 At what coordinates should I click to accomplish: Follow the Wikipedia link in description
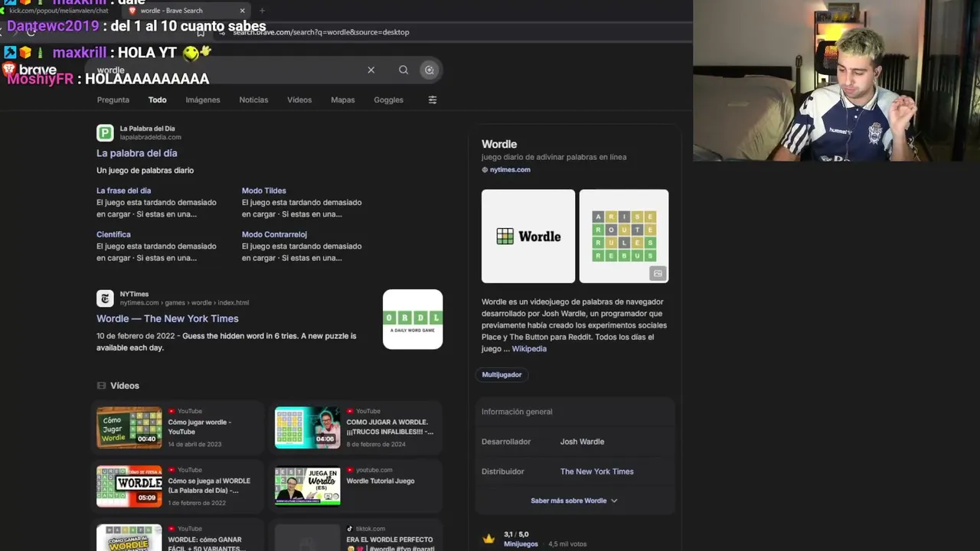(529, 349)
